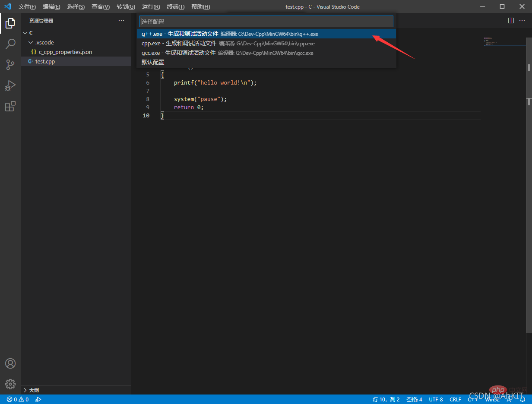Collapse the .vscode folder
532x404 pixels.
click(x=31, y=42)
